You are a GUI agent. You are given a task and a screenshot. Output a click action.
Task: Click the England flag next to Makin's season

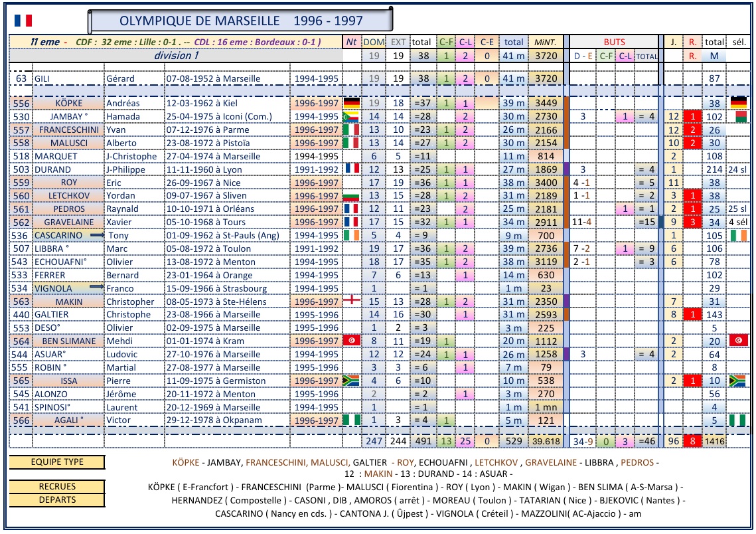(351, 301)
